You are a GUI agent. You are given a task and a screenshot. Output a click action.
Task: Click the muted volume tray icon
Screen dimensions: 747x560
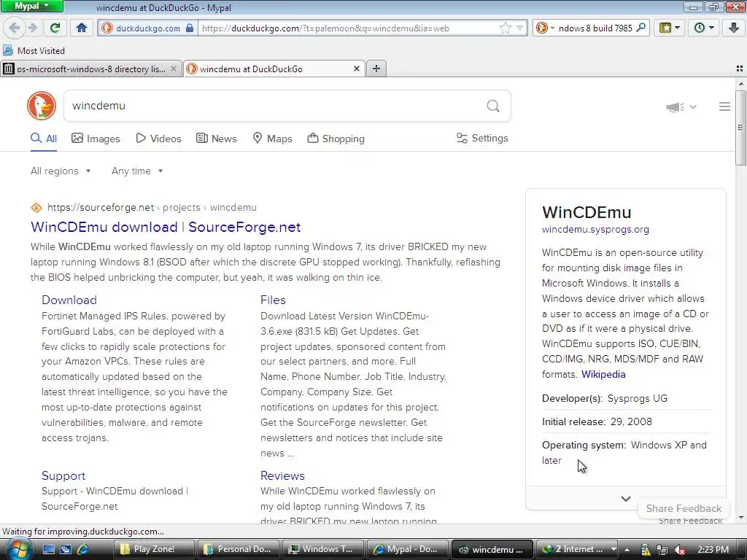click(679, 550)
